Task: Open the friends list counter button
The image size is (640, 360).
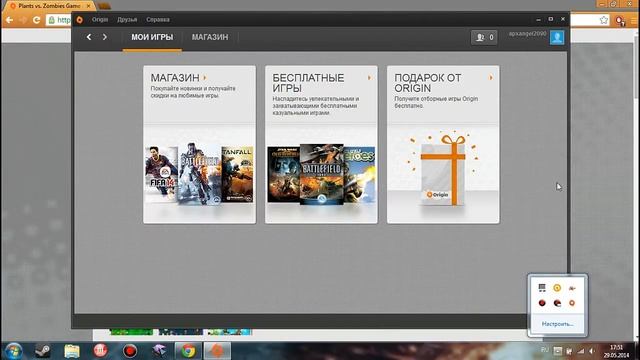Action: (484, 38)
